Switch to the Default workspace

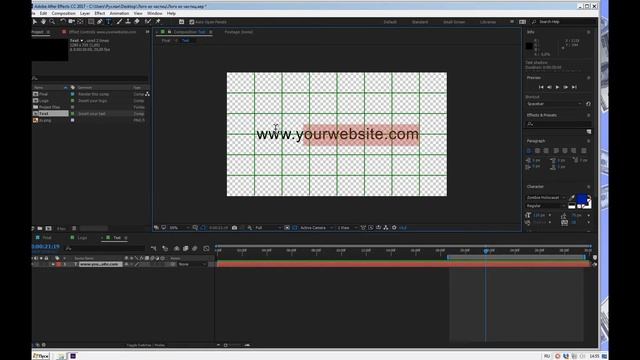click(x=390, y=22)
